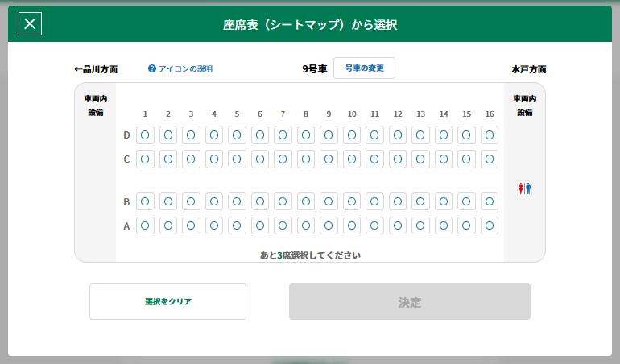Select seat 10D
Screen dimensions: 620x364
point(352,135)
